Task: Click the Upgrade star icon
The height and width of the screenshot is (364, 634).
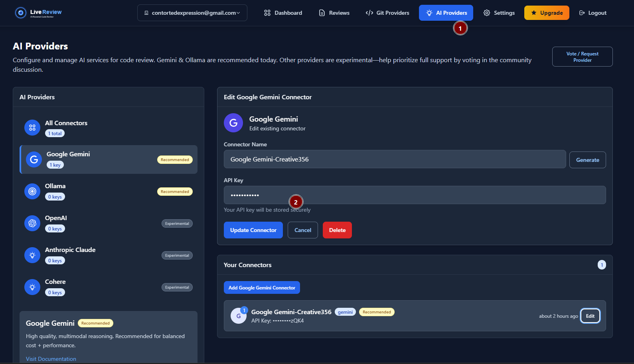Action: pos(534,13)
